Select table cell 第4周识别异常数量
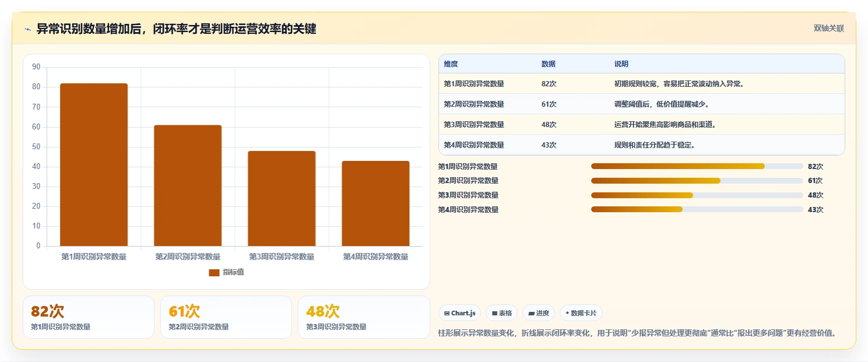This screenshot has width=868, height=362. click(x=474, y=145)
